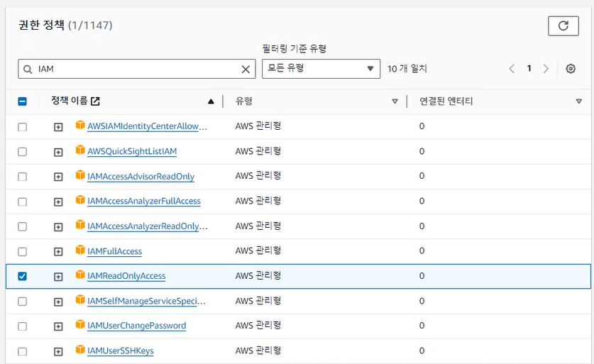
Task: Check the AWSIAMIdentityCenterAllow… policy checkbox
Action: click(22, 127)
